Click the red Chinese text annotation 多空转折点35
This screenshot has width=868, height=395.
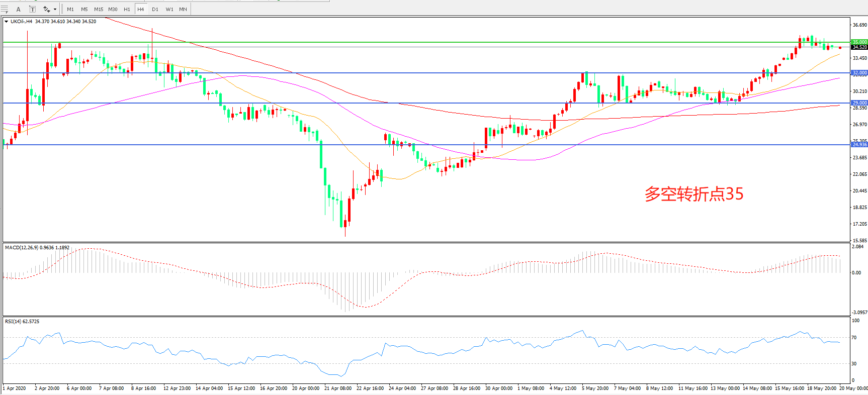coord(693,194)
